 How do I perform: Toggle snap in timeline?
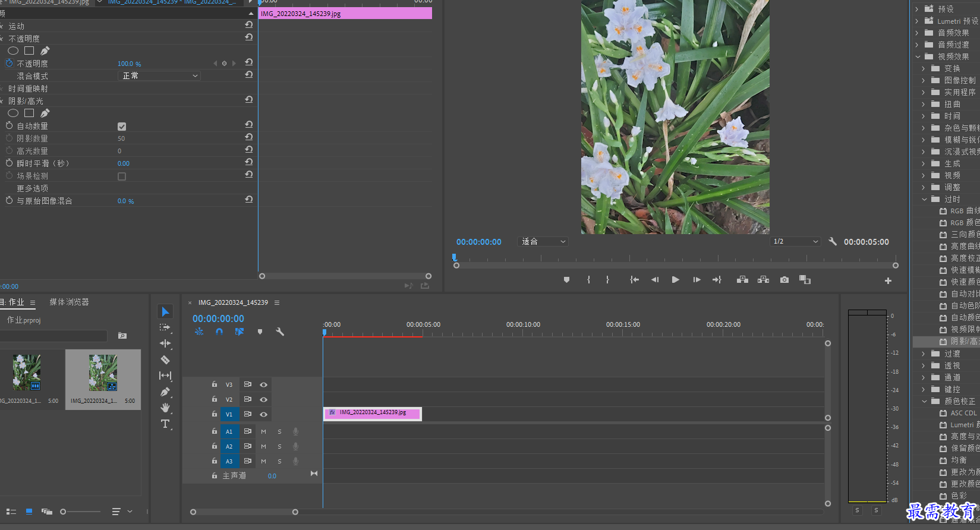(x=219, y=332)
